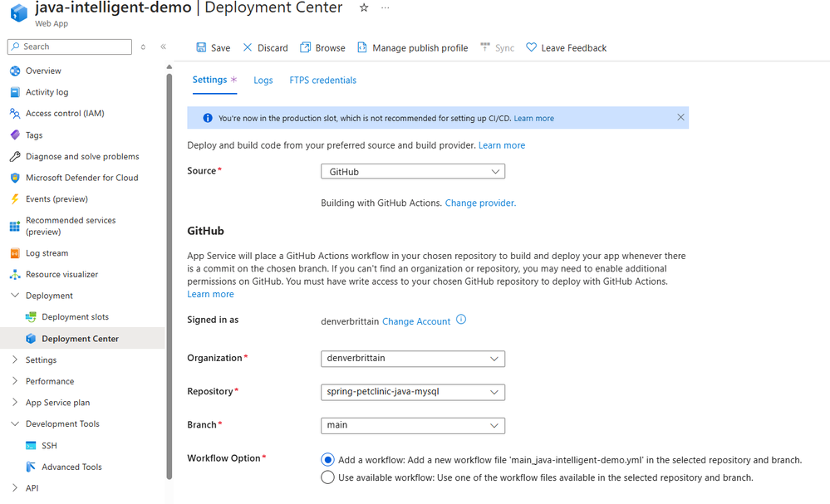The width and height of the screenshot is (830, 504).
Task: Click the Resource visualizer icon
Action: pyautogui.click(x=15, y=275)
